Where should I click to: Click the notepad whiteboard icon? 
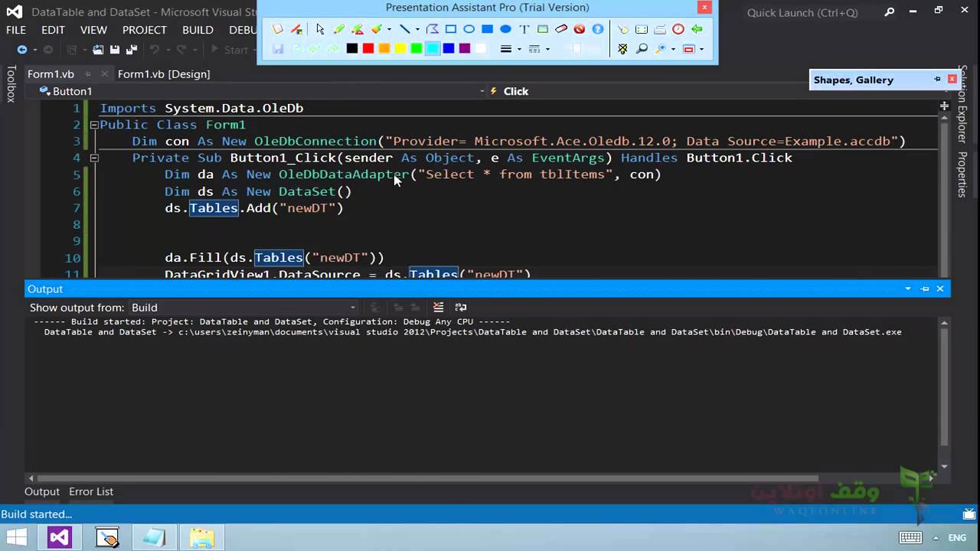(x=277, y=29)
